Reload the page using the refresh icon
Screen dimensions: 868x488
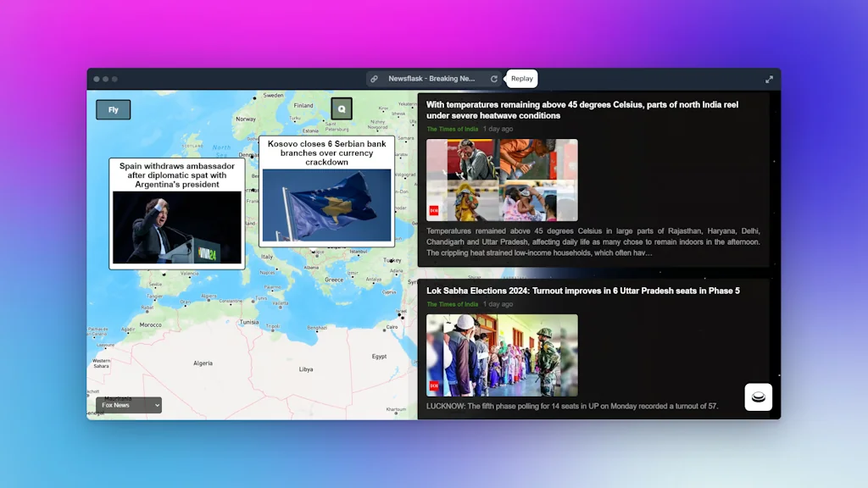click(494, 78)
